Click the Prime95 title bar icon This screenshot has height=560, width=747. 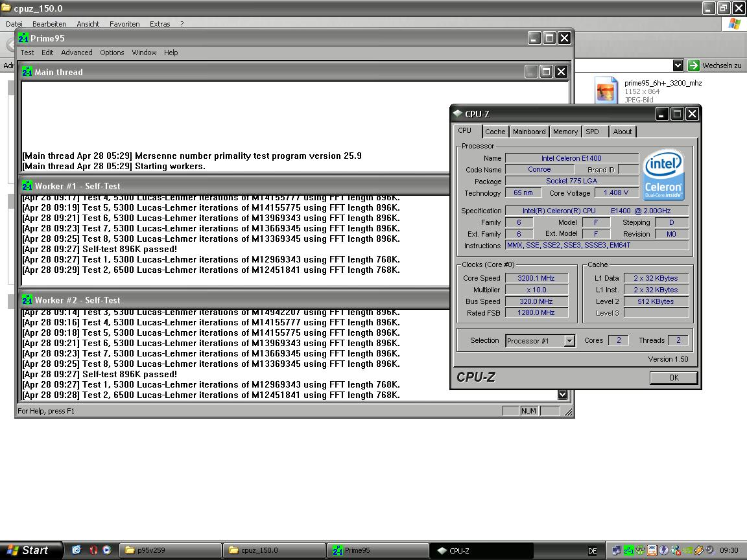click(x=23, y=38)
